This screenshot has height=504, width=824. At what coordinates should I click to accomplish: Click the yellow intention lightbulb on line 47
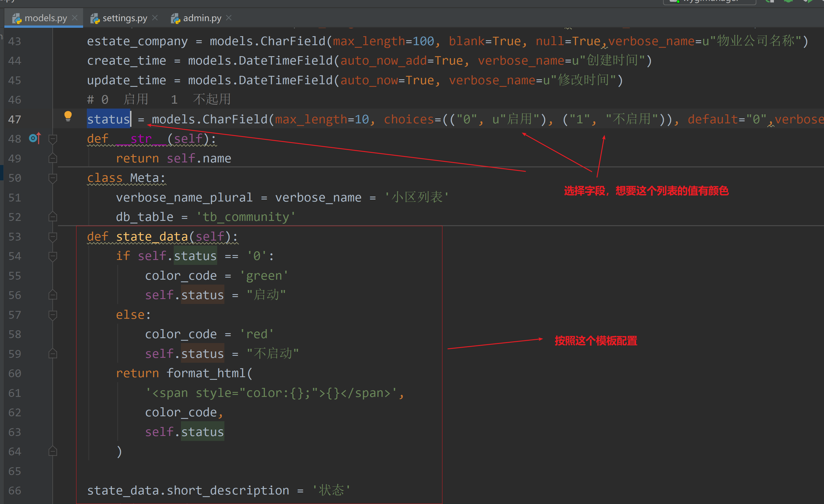click(68, 116)
